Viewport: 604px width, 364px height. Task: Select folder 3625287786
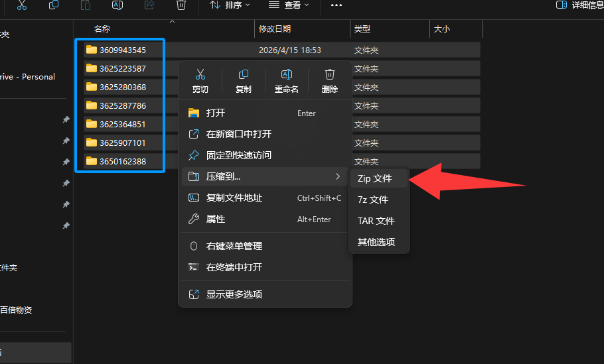pos(123,105)
